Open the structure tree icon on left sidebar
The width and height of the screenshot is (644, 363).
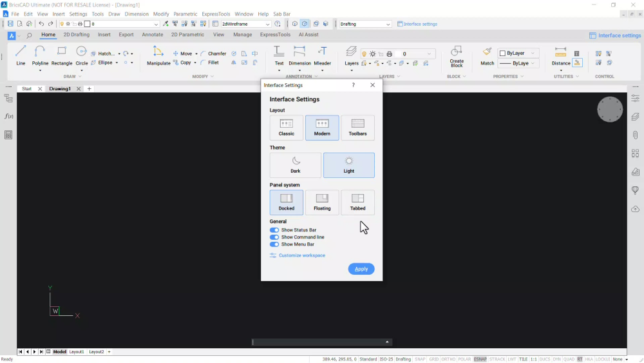click(x=8, y=99)
